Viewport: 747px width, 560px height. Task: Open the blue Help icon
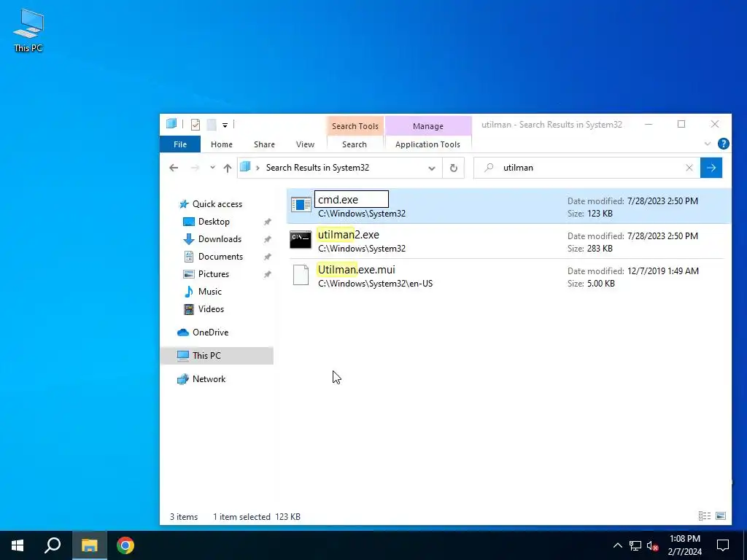pyautogui.click(x=723, y=144)
